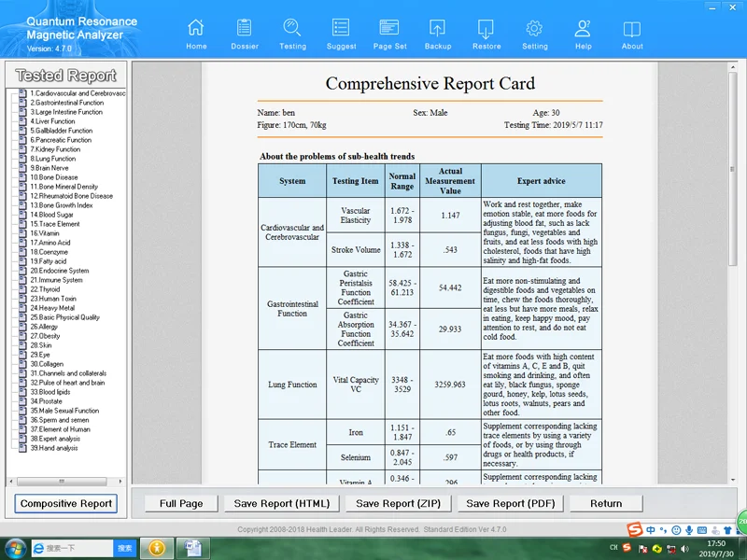Open the Dossier icon

click(244, 33)
